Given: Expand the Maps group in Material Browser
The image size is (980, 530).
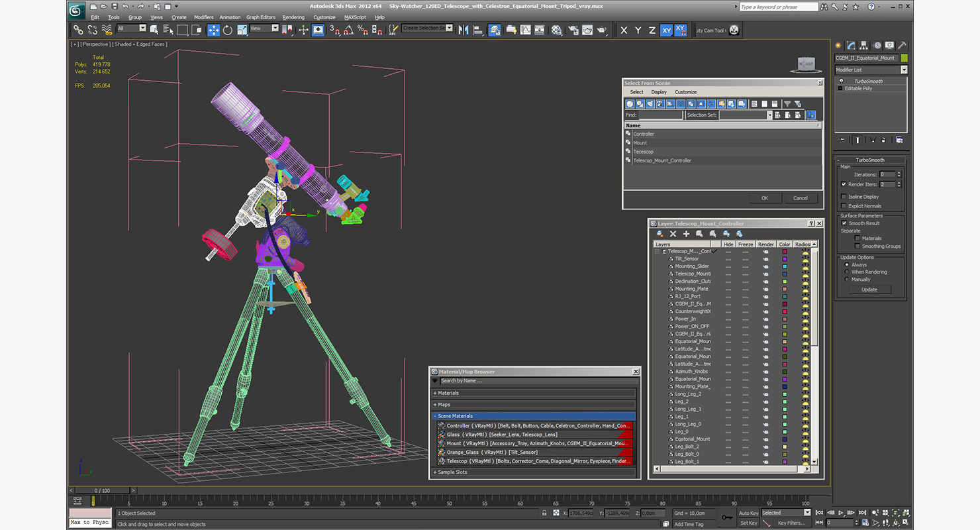Looking at the screenshot, I should coord(534,404).
